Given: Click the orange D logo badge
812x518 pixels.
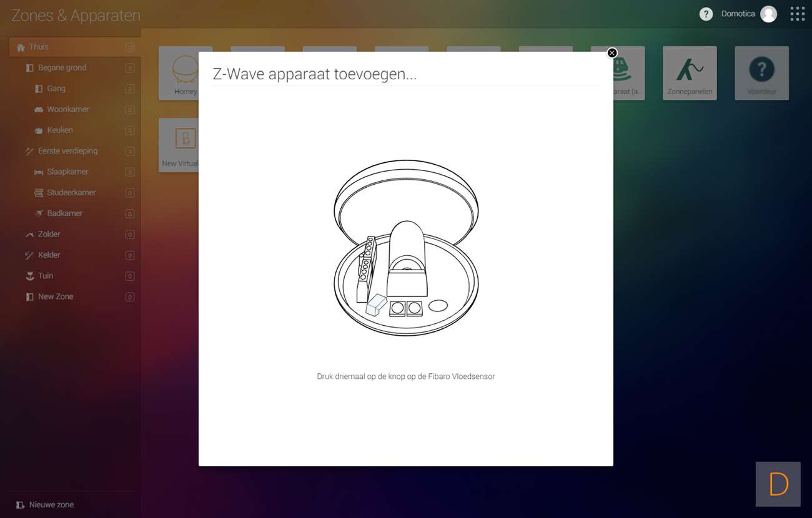Looking at the screenshot, I should [778, 484].
